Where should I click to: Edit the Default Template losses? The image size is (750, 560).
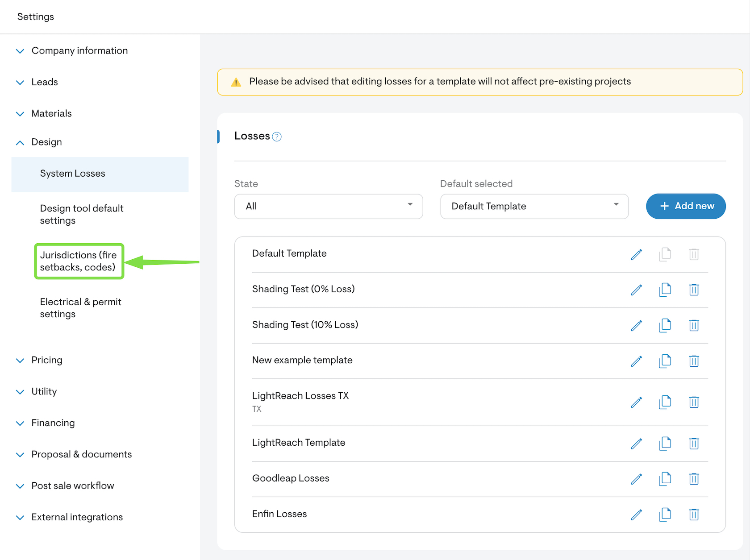636,254
